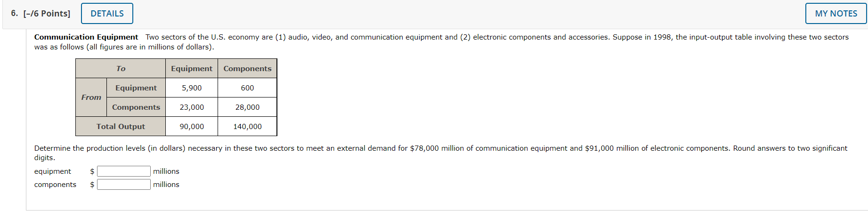Click the bold Communication Equipment title

coord(86,37)
